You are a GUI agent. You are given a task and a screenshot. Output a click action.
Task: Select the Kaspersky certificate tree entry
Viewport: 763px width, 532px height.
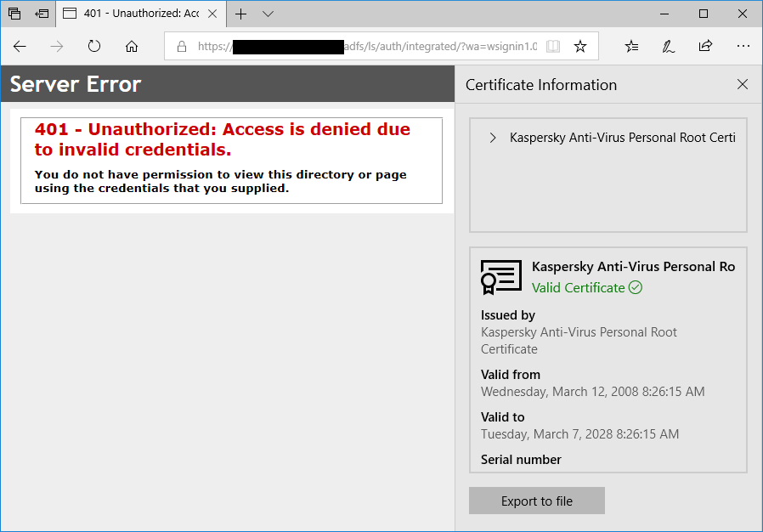coord(622,138)
